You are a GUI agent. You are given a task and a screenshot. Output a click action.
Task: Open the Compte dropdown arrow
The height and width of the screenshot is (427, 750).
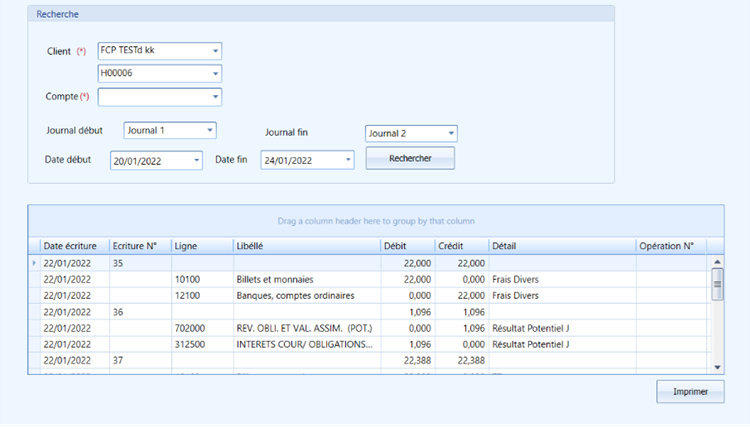point(215,97)
